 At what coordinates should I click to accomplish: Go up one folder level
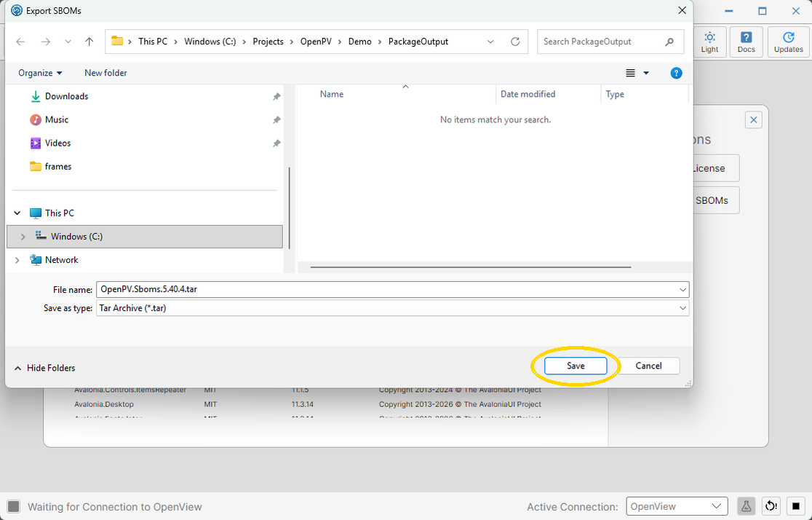[89, 42]
